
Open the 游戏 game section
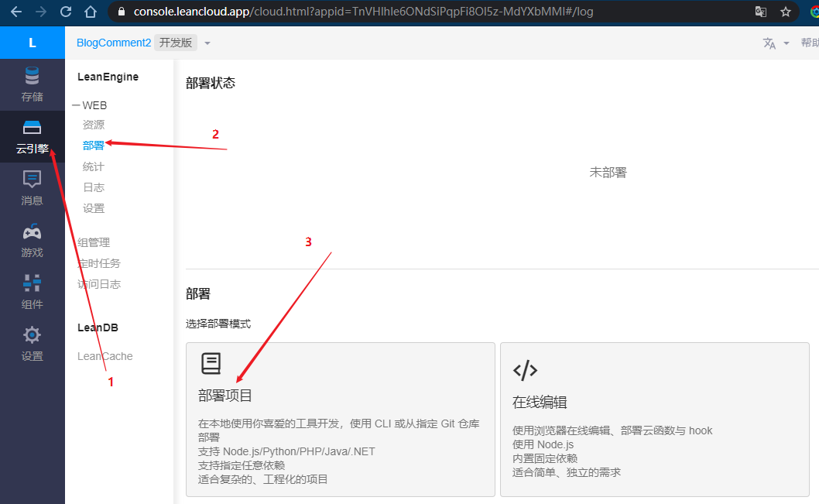(x=32, y=240)
